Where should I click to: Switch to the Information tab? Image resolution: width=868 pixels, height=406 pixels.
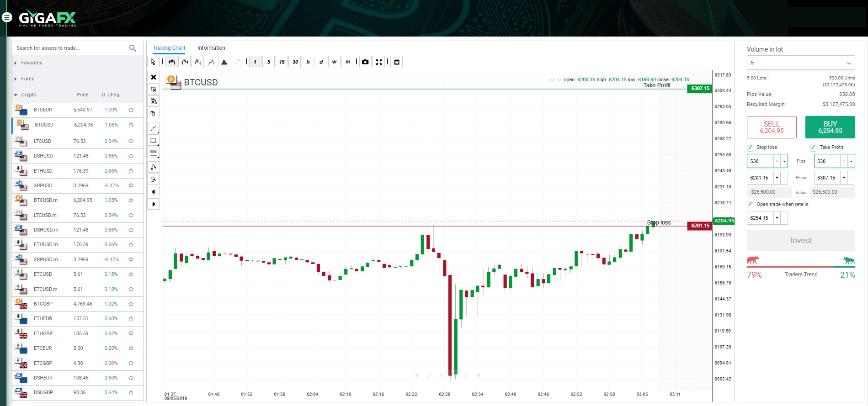[211, 48]
